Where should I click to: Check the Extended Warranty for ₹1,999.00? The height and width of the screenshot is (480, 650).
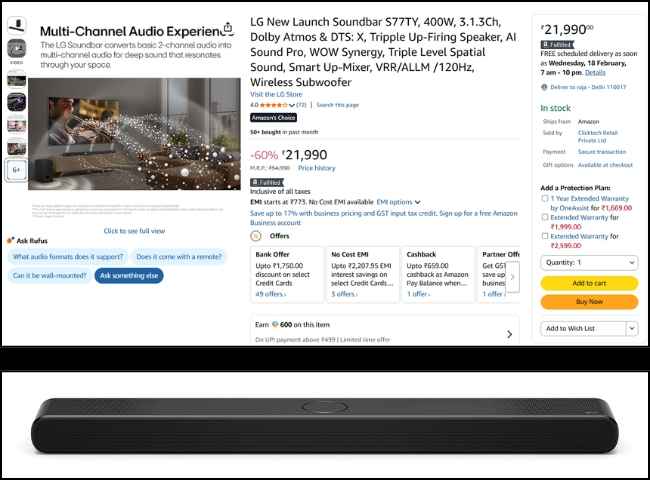545,217
